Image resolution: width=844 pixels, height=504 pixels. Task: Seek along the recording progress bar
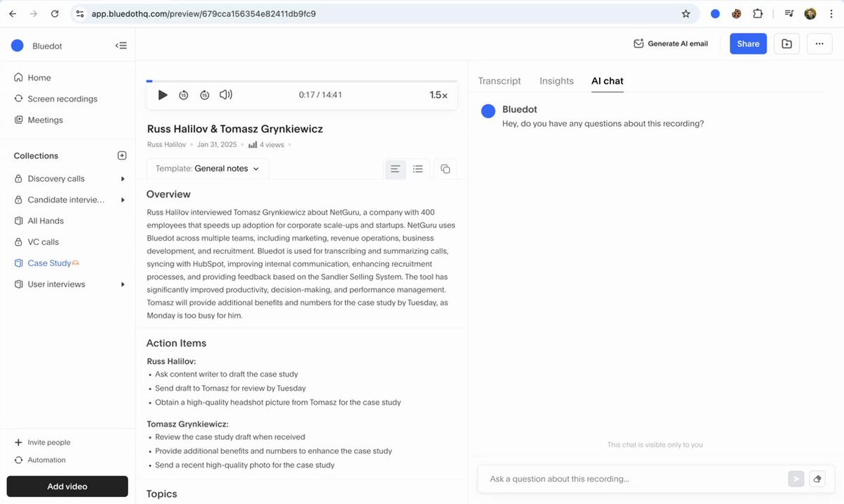pos(302,81)
